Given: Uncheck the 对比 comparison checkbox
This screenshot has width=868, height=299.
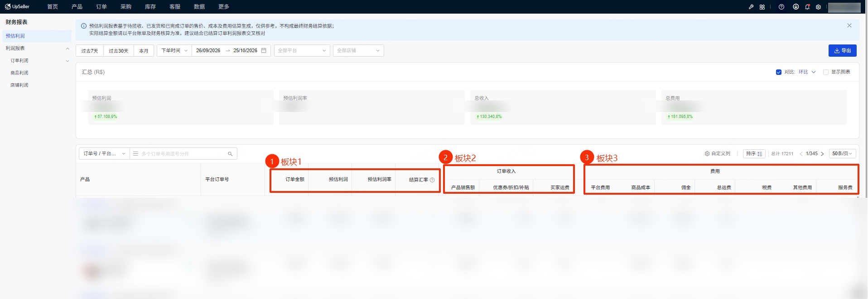Looking at the screenshot, I should point(779,72).
